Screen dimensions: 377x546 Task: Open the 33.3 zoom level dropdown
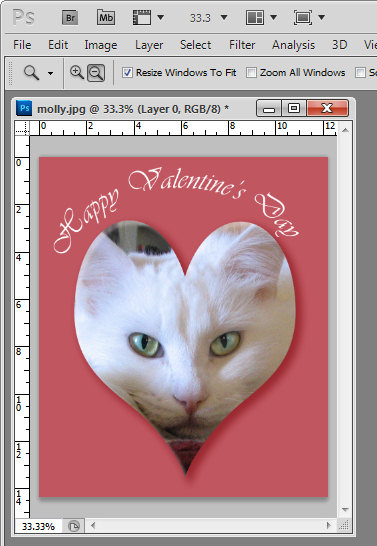(x=224, y=17)
